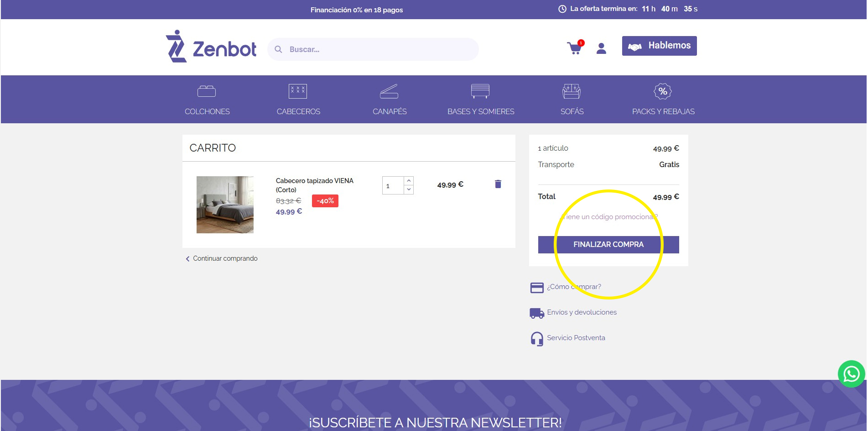Delete the VIENA headboard with trash icon

pos(498,184)
